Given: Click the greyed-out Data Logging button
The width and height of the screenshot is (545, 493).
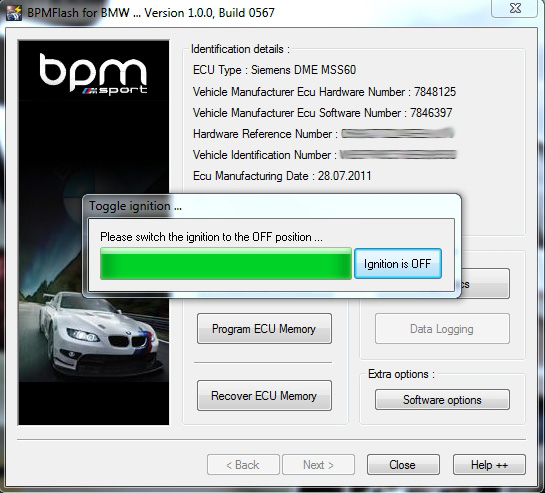Looking at the screenshot, I should 442,329.
